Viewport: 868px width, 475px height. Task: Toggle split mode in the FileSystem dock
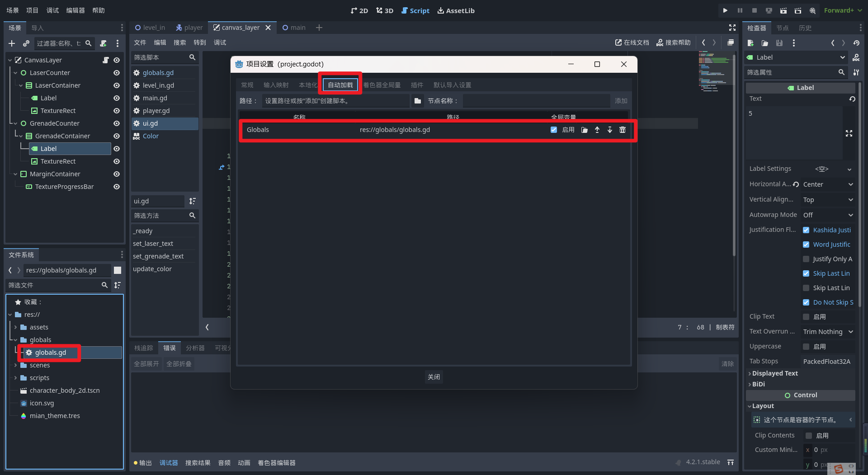click(118, 270)
